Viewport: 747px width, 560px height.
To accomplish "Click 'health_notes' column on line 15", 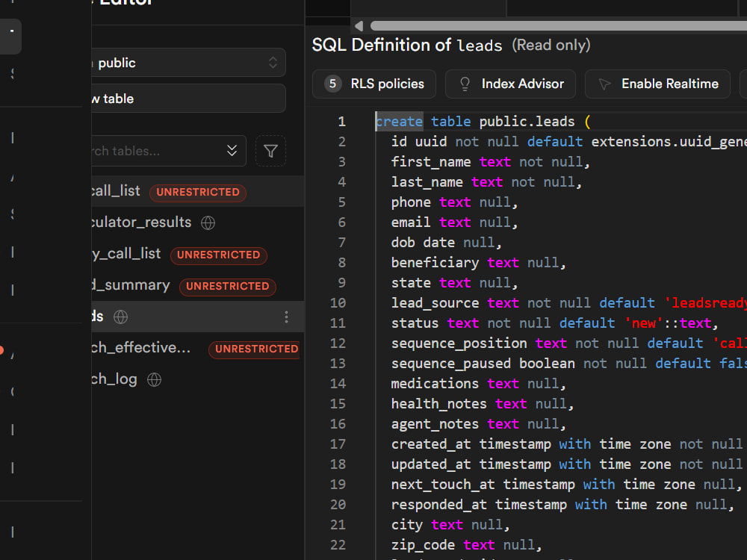I will 439,404.
